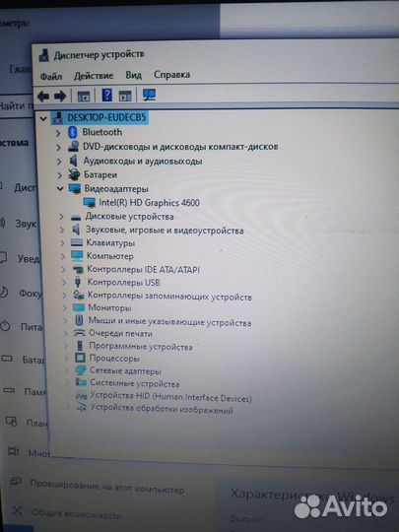399x532 pixels.
Task: Expand Звуковые, игровые и видеоустройства
Action: tap(62, 230)
